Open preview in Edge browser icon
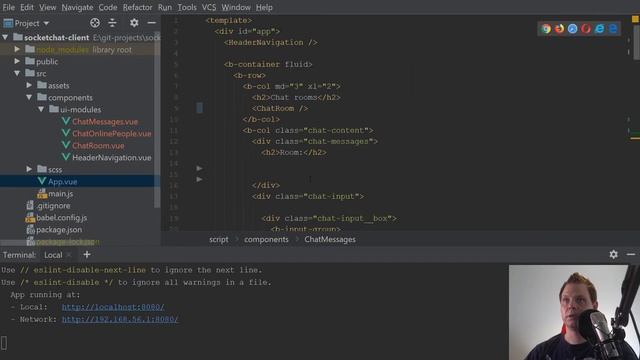The height and width of the screenshot is (360, 640). (x=613, y=29)
